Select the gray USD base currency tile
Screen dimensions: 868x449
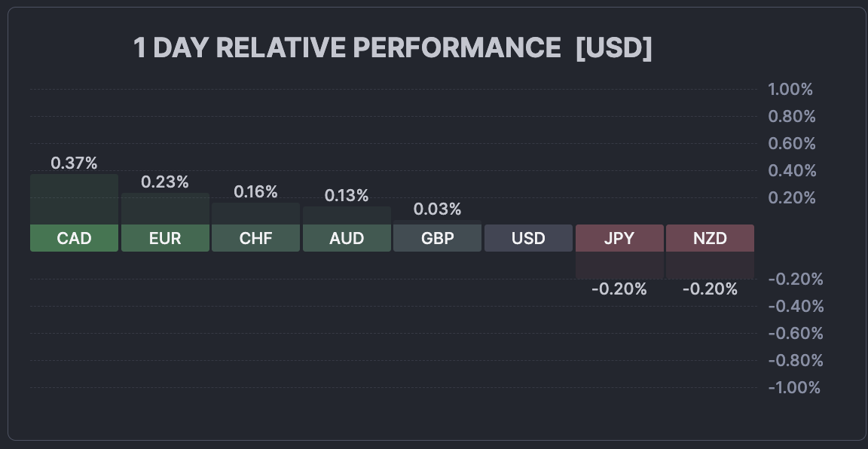528,238
